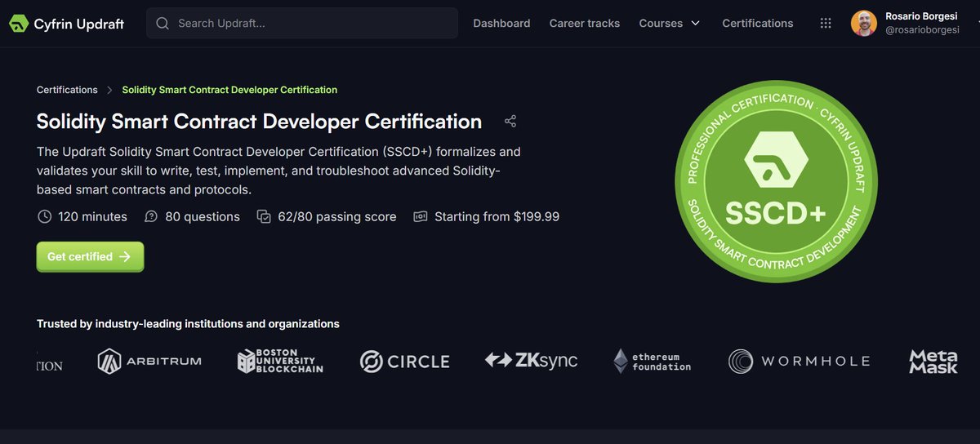Click the share icon beside title
Viewport: 980px width, 444px height.
(x=510, y=122)
